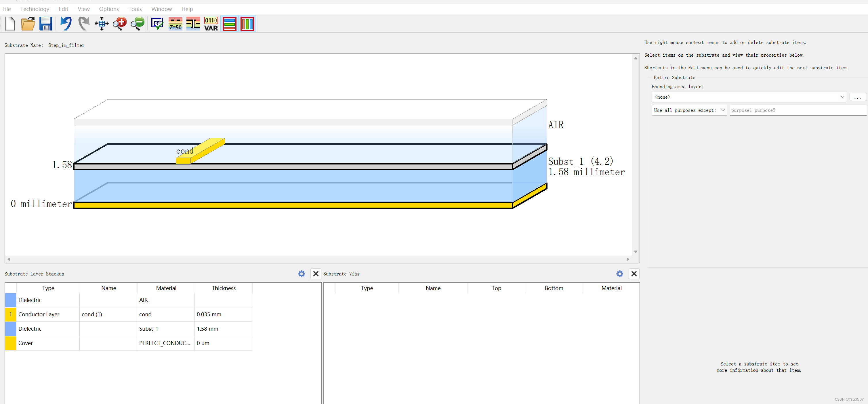Toggle the substrate layer stackup view icon
Screen dimensions: 868x404
tap(230, 24)
